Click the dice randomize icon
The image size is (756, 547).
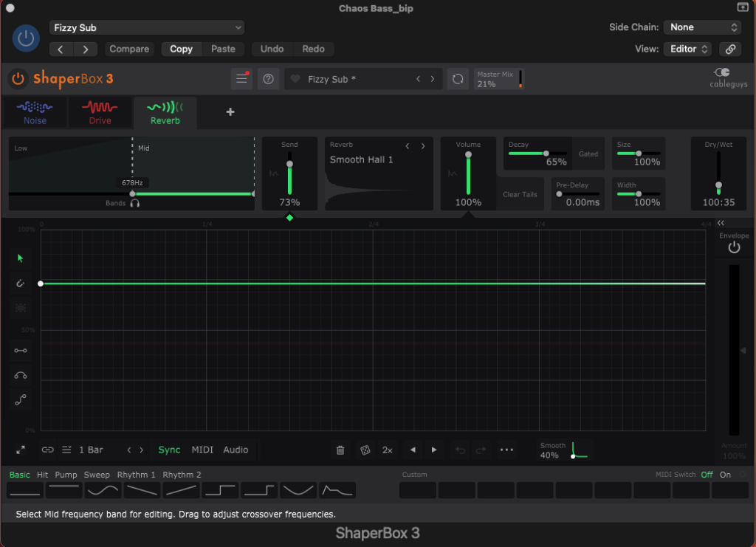click(x=365, y=450)
